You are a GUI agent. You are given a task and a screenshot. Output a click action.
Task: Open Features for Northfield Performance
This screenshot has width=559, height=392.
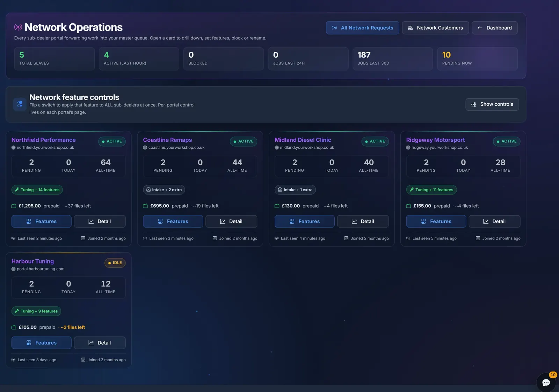click(42, 221)
